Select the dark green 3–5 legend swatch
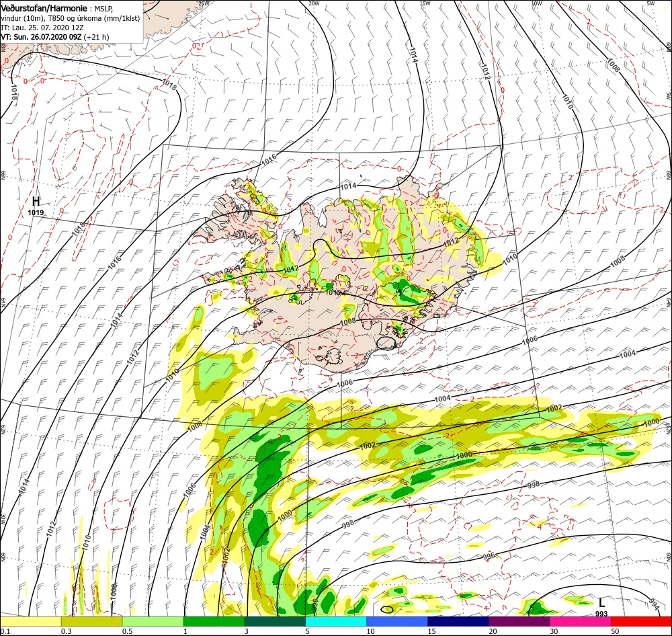This screenshot has width=672, height=636. tap(275, 621)
